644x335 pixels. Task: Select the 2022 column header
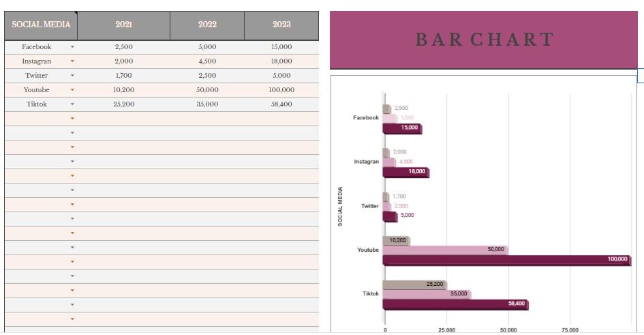(x=207, y=25)
